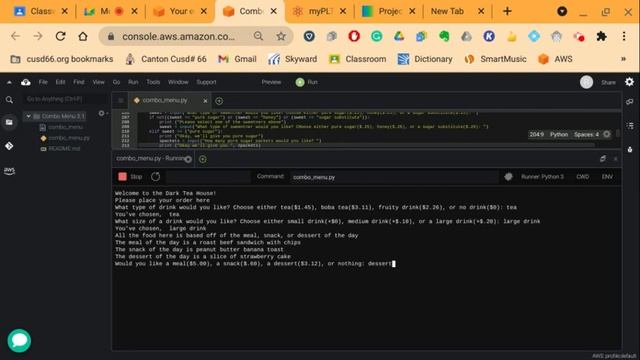Add new console tab with plus icon
This screenshot has width=640, height=360.
click(x=202, y=159)
